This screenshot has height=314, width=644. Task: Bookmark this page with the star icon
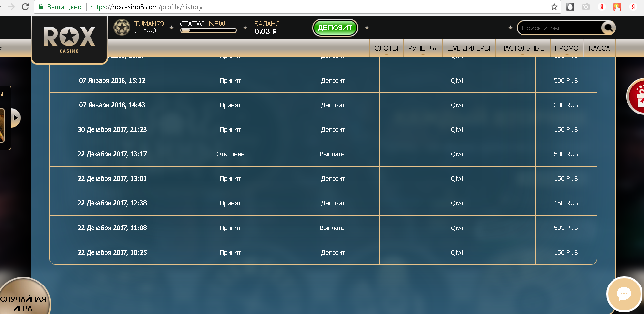pyautogui.click(x=554, y=7)
